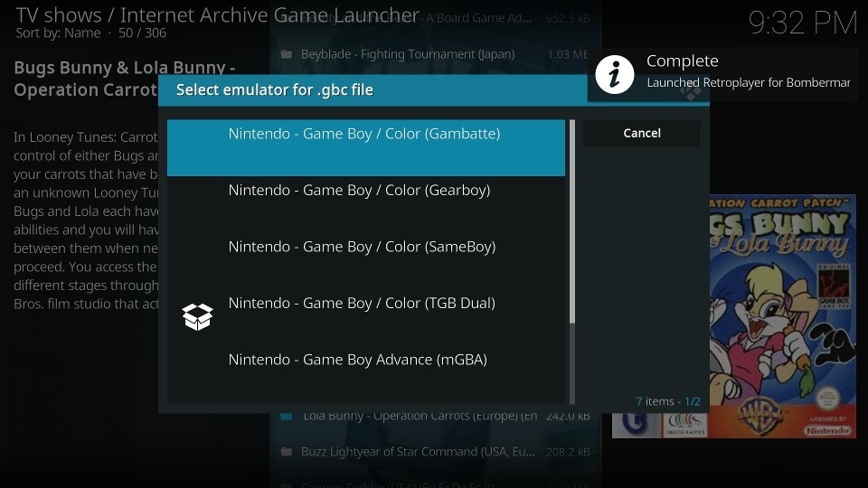Choose Game Boy Advance (mGBA) emulator
868x488 pixels.
click(x=366, y=373)
